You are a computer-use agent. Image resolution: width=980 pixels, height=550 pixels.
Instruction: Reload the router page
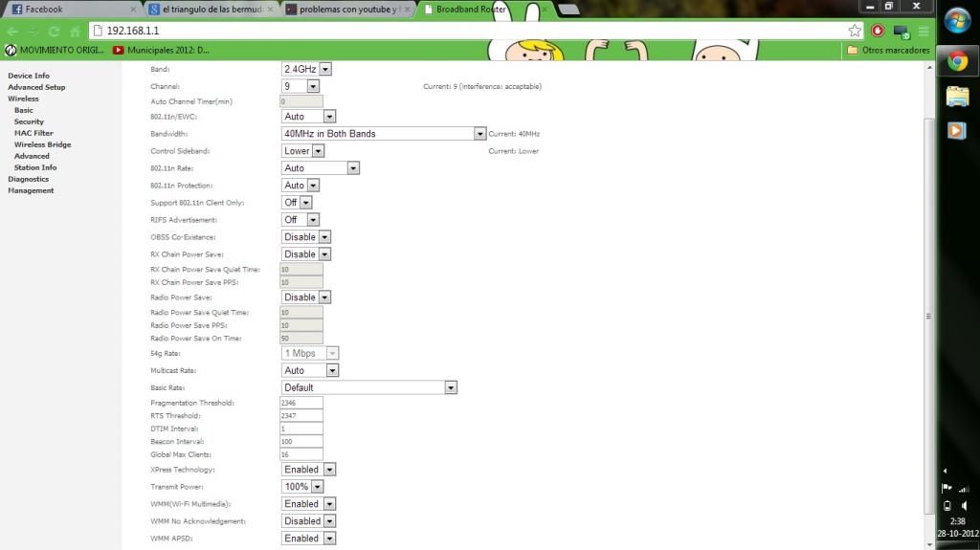pos(54,31)
